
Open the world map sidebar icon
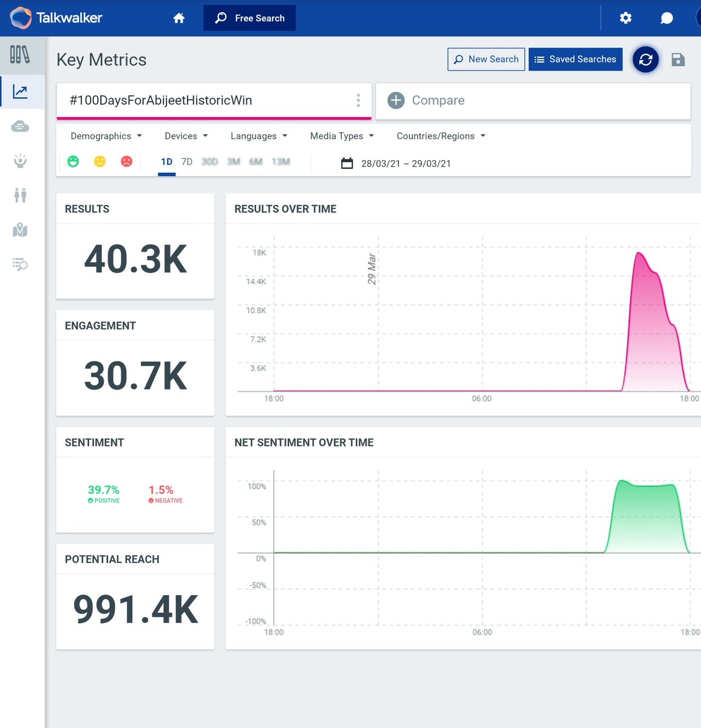tap(20, 230)
